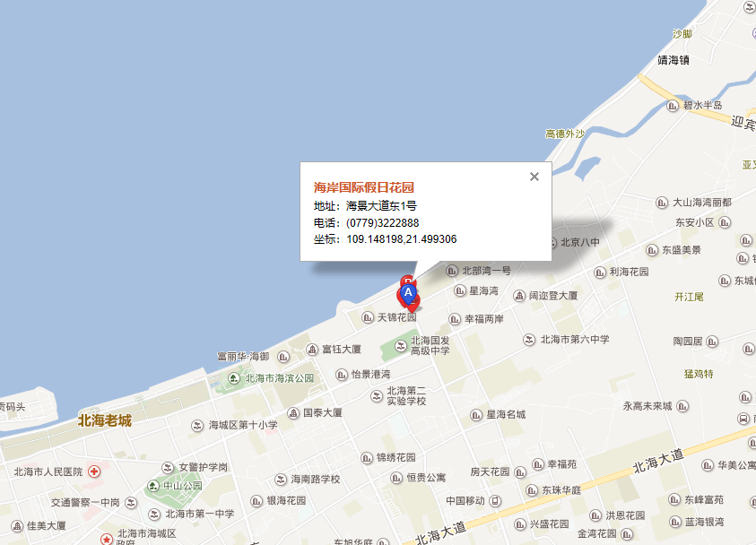The height and width of the screenshot is (545, 756).
Task: Click the 北部湾一号 building icon
Action: (x=452, y=271)
